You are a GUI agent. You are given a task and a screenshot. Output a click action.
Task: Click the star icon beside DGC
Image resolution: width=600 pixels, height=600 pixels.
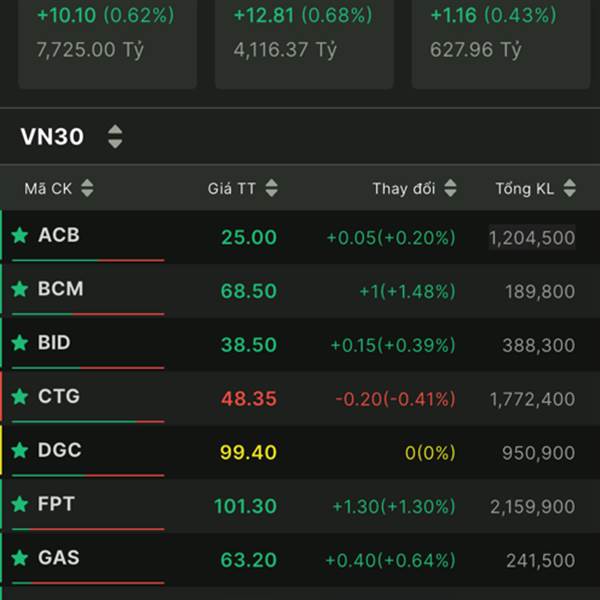[x=20, y=451]
